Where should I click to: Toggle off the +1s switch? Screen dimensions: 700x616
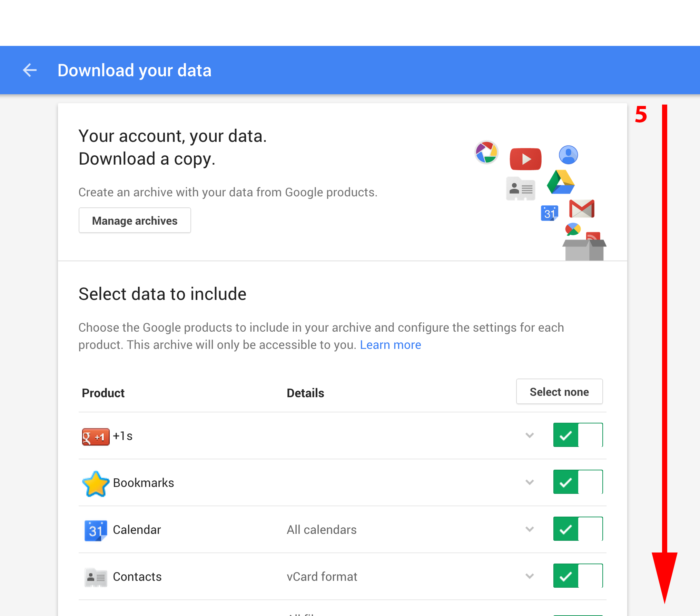pyautogui.click(x=578, y=435)
